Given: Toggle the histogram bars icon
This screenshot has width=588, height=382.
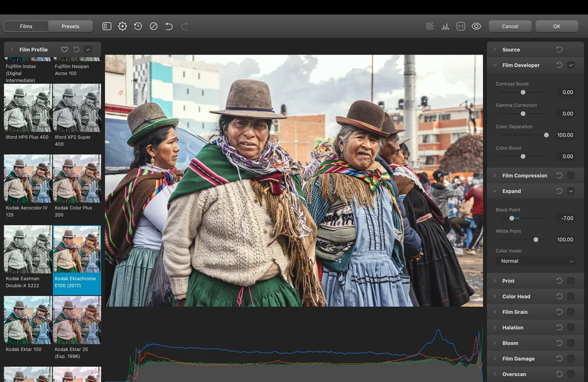Looking at the screenshot, I should tap(445, 26).
